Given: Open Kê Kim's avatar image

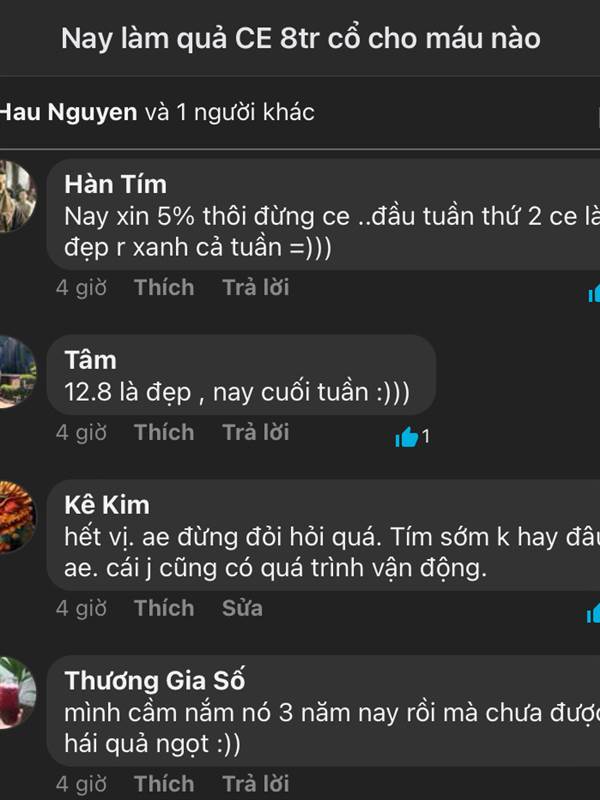Looking at the screenshot, I should pos(17,517).
